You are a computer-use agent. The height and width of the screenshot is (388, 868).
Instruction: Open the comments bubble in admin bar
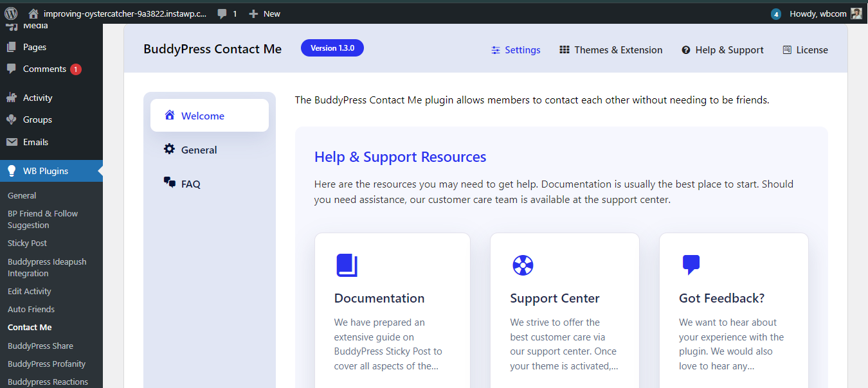click(222, 13)
